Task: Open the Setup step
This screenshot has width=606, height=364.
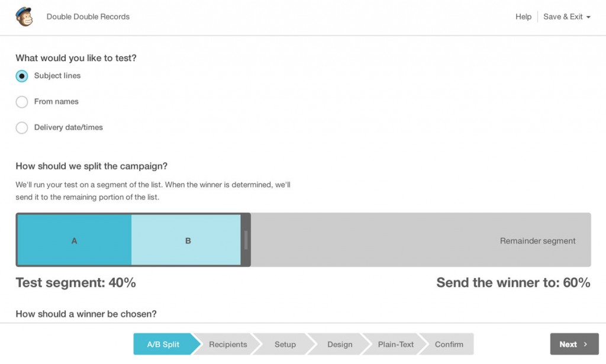Action: [x=285, y=344]
